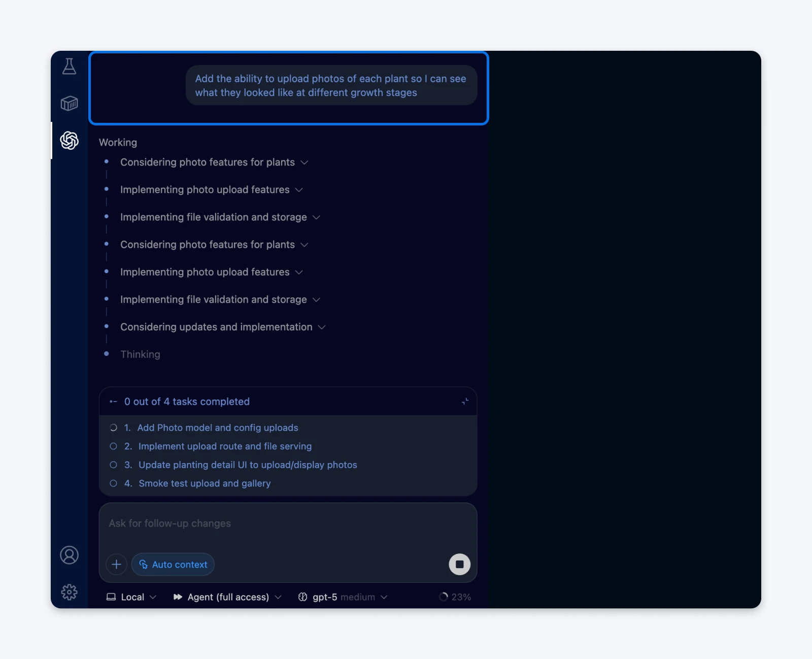The image size is (812, 659).
Task: Expand 'Implementing file validation and storage' step
Action: point(317,217)
